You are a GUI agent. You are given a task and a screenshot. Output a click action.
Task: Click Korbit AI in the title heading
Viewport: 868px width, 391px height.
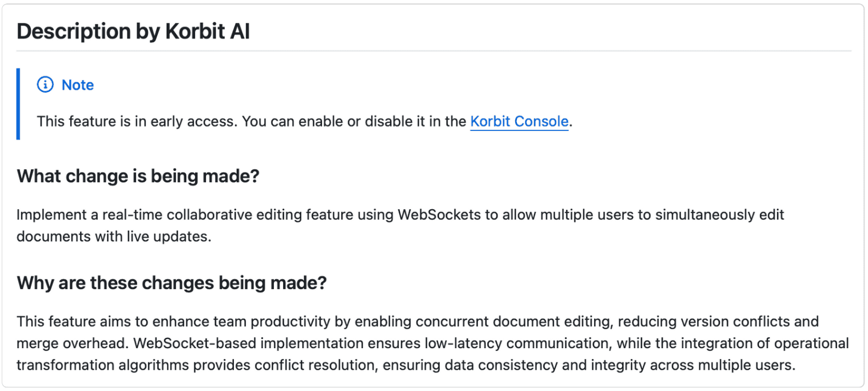click(x=208, y=31)
